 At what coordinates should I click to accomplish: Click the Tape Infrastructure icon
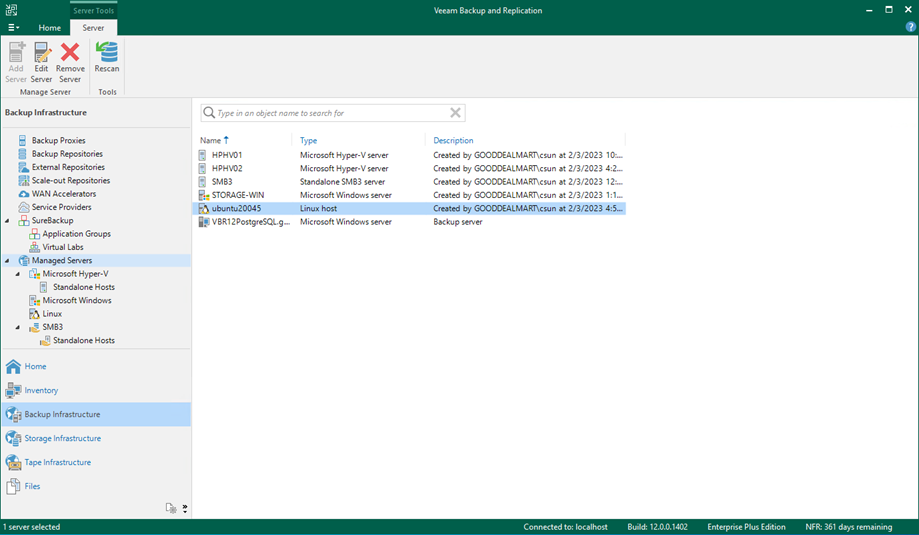[13, 462]
